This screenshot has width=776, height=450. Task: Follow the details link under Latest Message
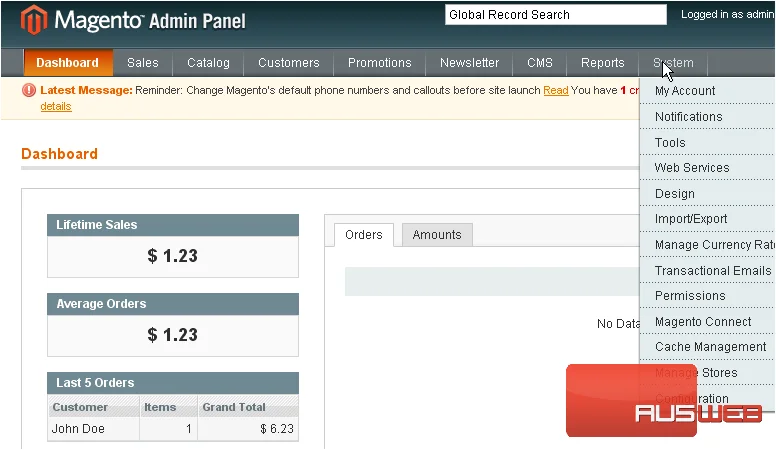tap(56, 106)
